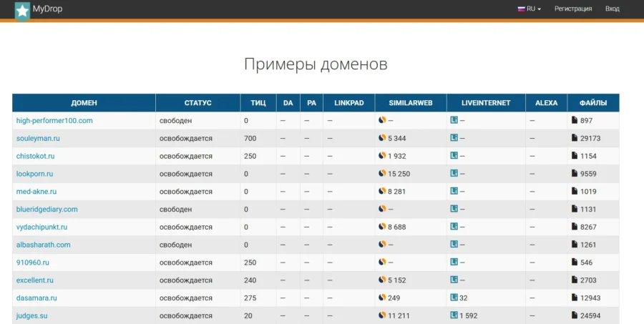Image resolution: width=644 pixels, height=324 pixels.
Task: Click LiveInternet icon in dasamara.ru row
Action: tap(454, 298)
